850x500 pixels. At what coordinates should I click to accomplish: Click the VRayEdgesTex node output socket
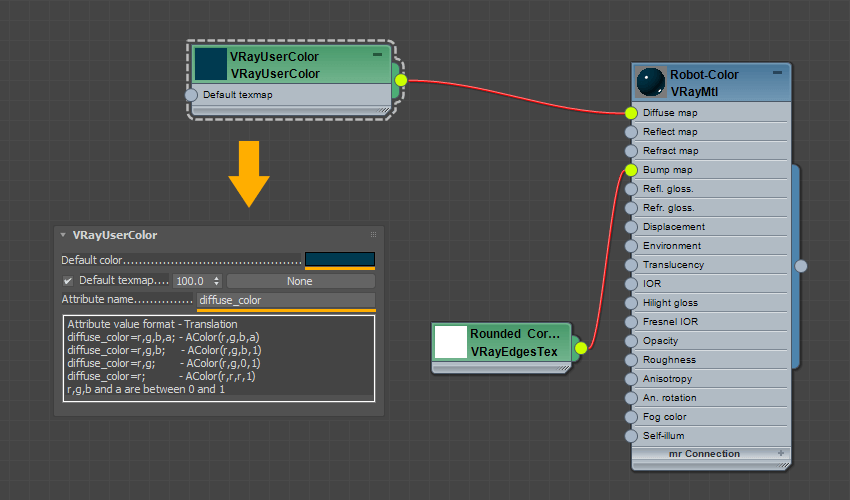point(581,348)
